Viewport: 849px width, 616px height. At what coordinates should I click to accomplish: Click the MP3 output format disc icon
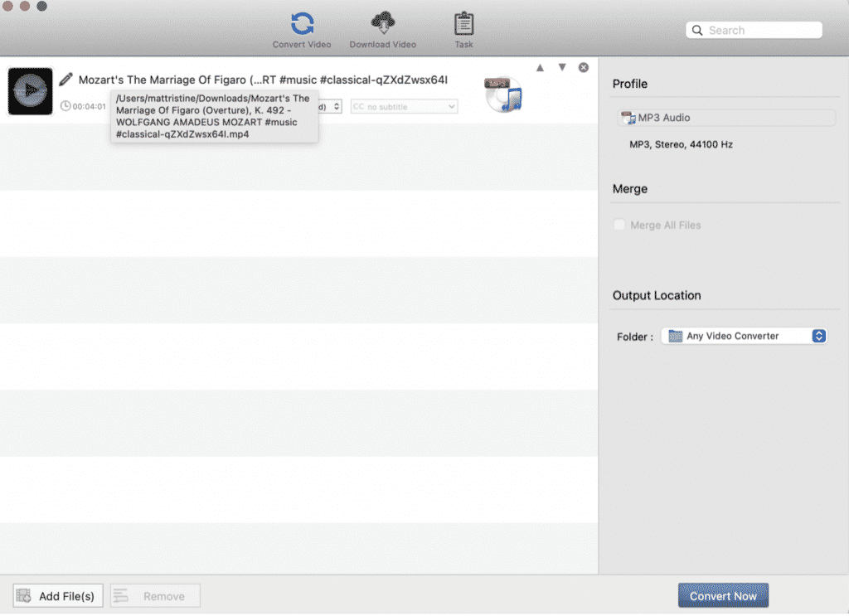(x=502, y=95)
